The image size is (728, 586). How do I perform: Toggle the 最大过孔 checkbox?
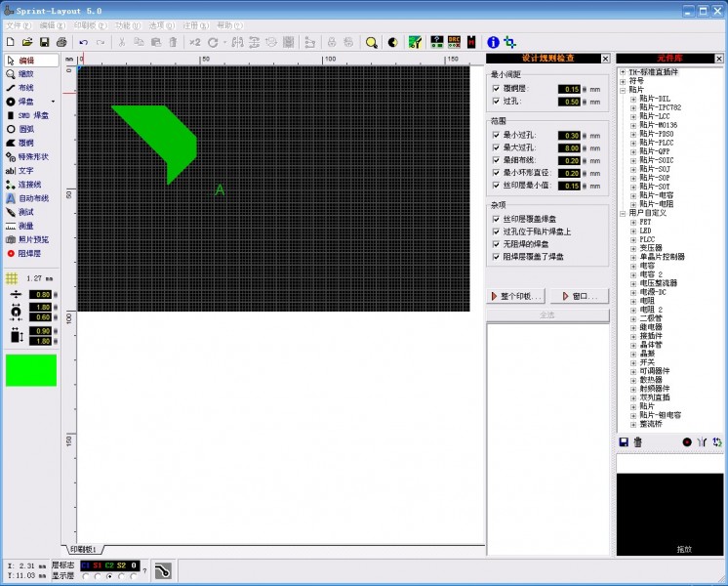click(496, 147)
